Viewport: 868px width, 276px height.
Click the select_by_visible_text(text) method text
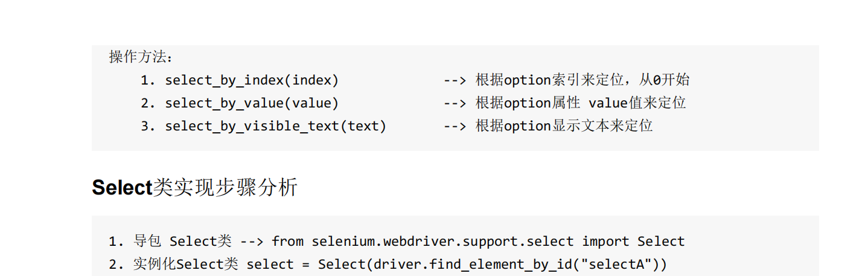click(x=275, y=126)
